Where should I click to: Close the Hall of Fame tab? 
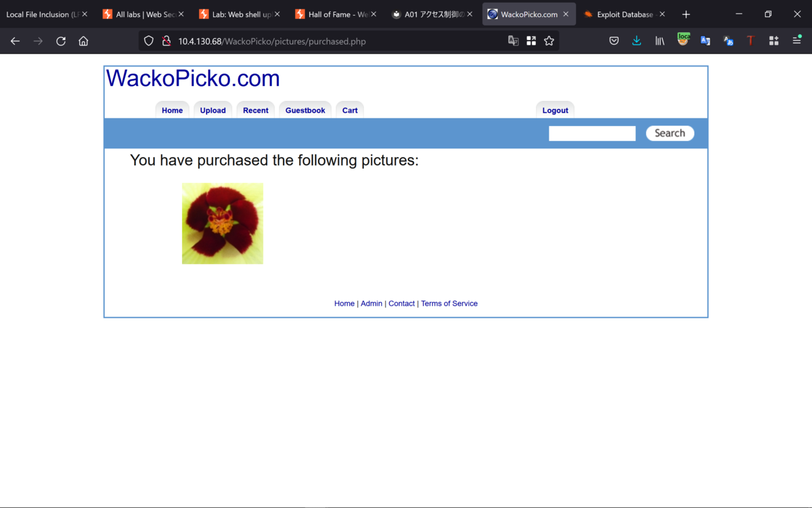click(374, 14)
